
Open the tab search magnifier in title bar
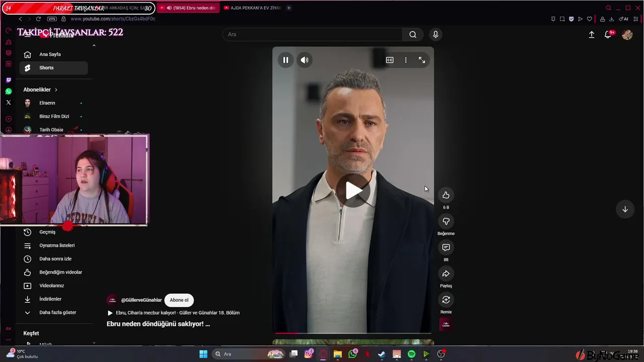tap(608, 8)
